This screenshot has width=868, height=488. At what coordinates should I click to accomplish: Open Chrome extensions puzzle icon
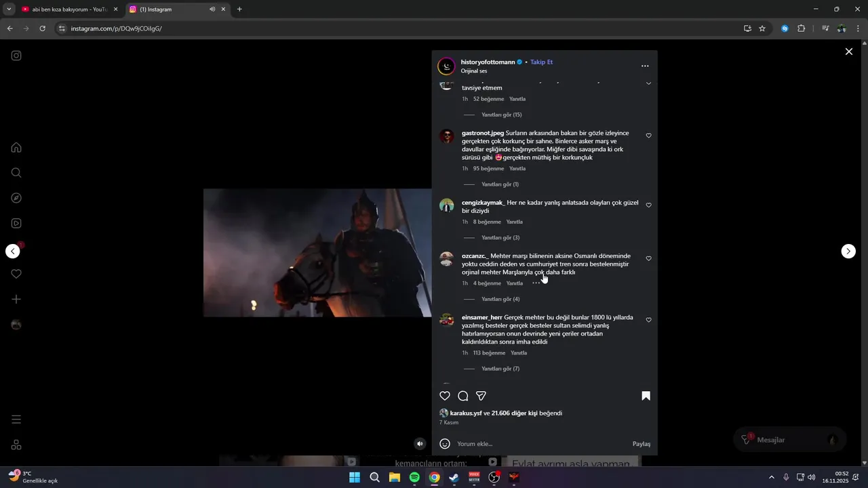(802, 28)
